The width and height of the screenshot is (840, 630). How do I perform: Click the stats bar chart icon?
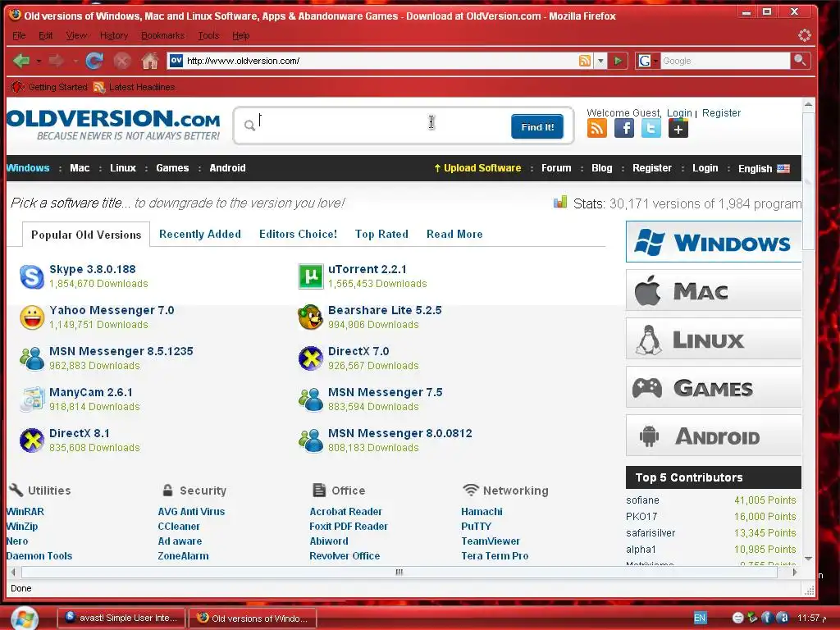[559, 203]
